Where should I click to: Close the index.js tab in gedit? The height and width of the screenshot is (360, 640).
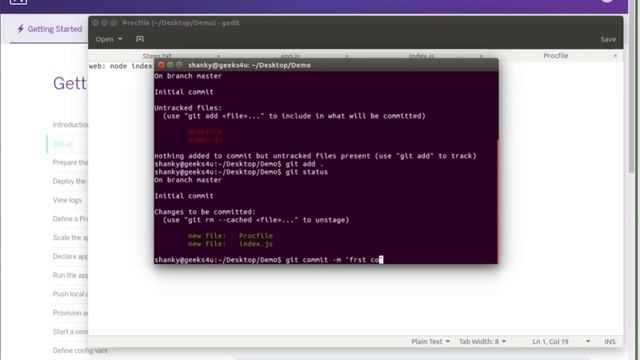click(x=481, y=56)
